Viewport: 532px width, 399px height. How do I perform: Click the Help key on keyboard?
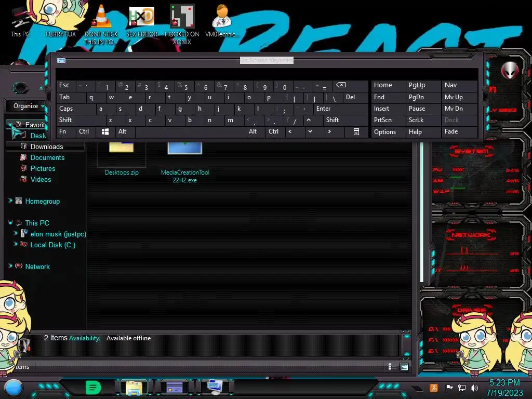tap(423, 131)
